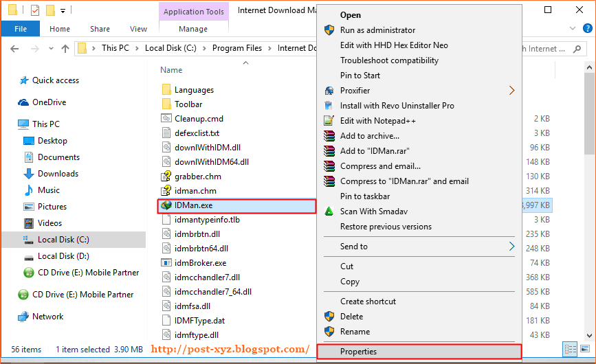
Task: Switch to large icons view in status bar
Action: pos(585,349)
